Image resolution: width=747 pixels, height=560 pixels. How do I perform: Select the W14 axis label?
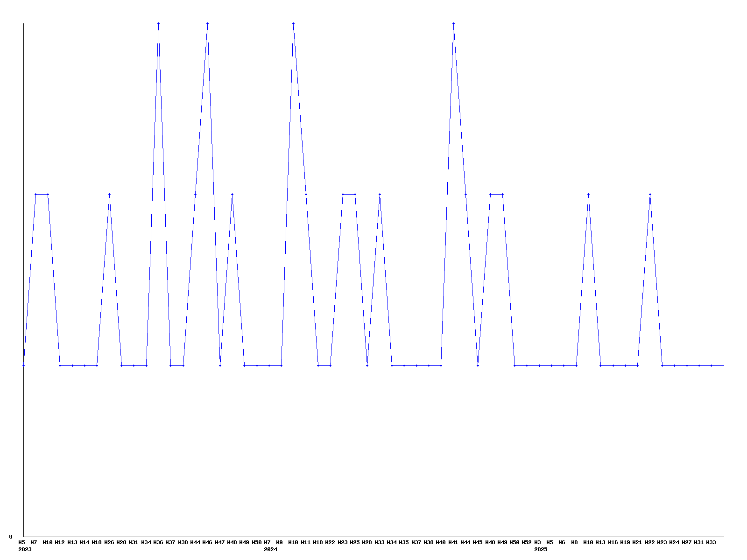coord(85,542)
